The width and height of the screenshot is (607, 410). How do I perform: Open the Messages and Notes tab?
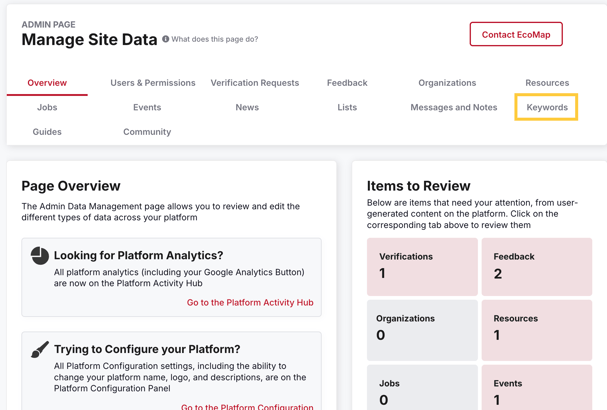[454, 107]
